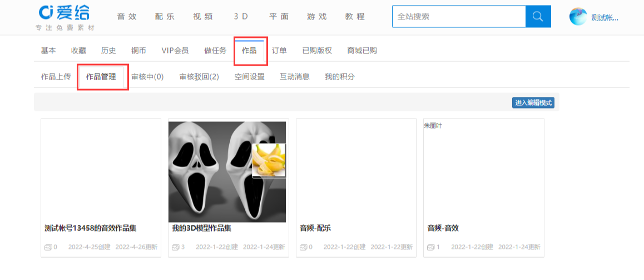Select the 作品 tab
The height and width of the screenshot is (280, 644).
coord(249,51)
